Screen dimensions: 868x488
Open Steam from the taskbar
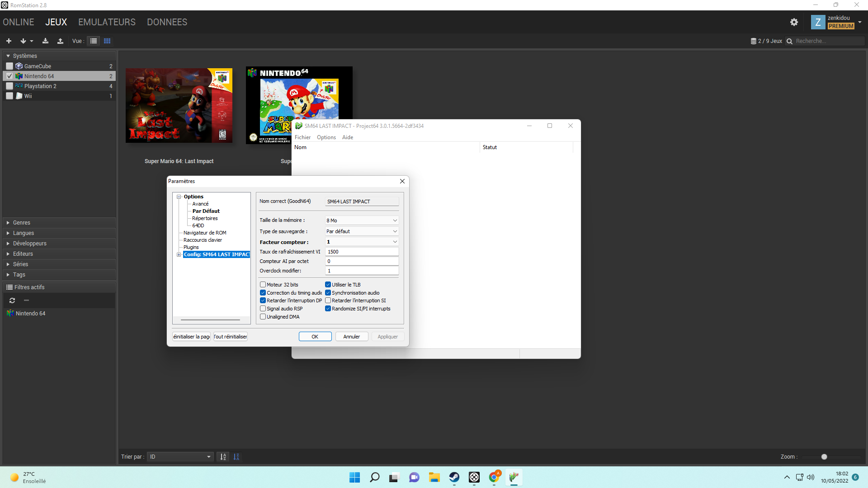(x=454, y=477)
